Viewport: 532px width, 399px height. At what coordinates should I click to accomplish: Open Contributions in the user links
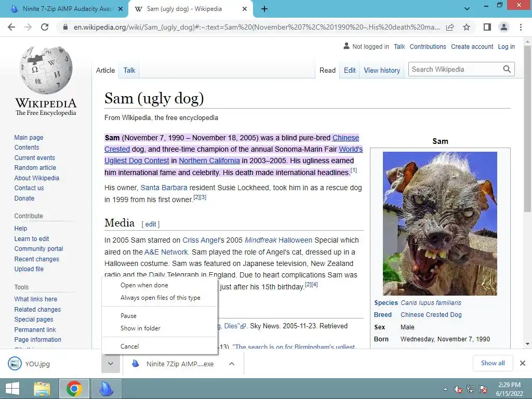(x=428, y=47)
